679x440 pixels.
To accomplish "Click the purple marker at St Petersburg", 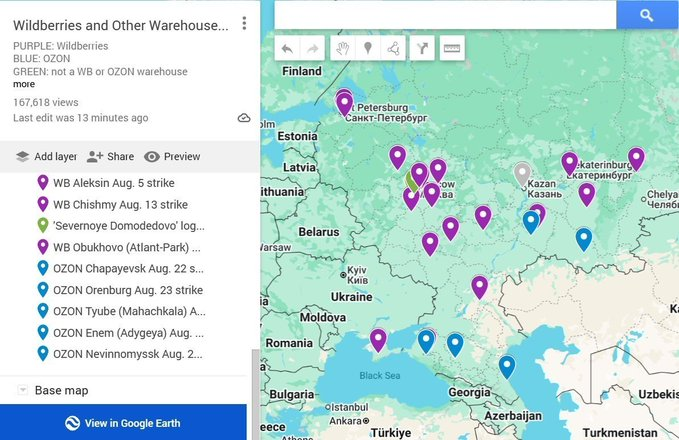I will tap(344, 104).
